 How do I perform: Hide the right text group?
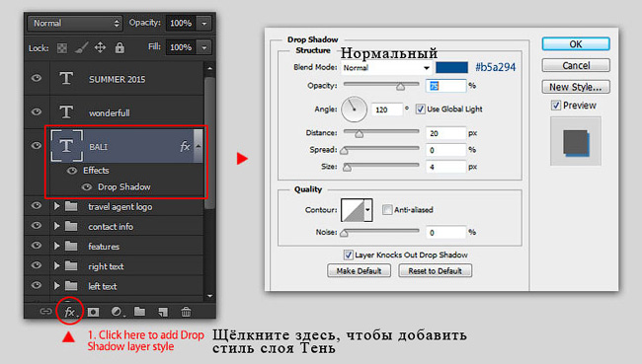tap(37, 265)
